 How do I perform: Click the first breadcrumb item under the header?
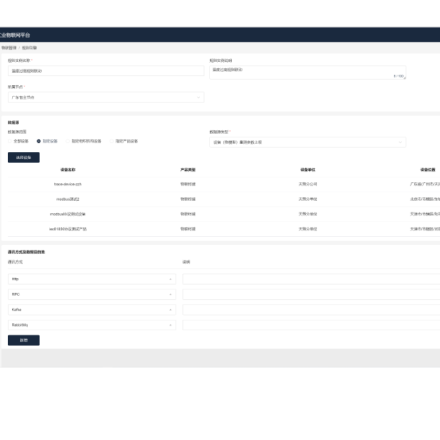click(9, 48)
